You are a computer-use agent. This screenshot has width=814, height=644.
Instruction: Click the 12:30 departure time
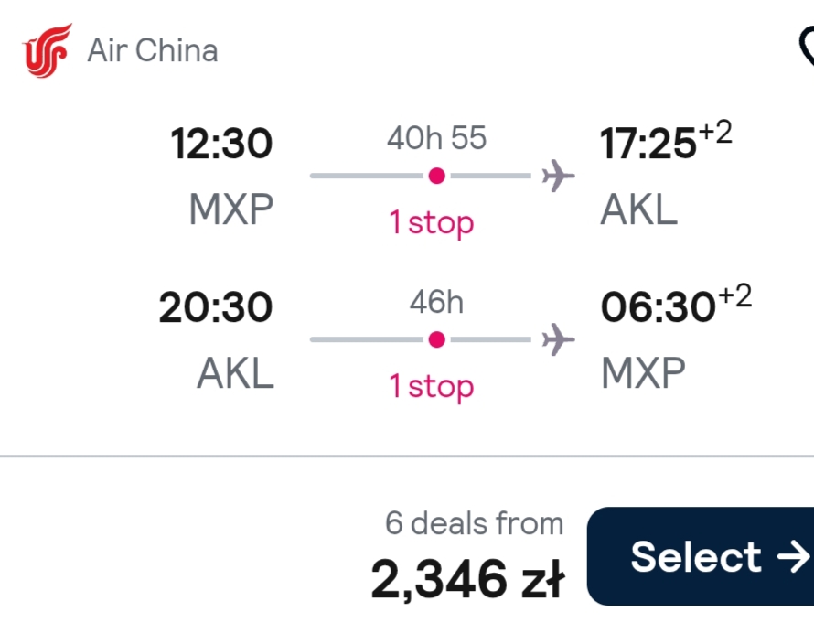(x=221, y=144)
